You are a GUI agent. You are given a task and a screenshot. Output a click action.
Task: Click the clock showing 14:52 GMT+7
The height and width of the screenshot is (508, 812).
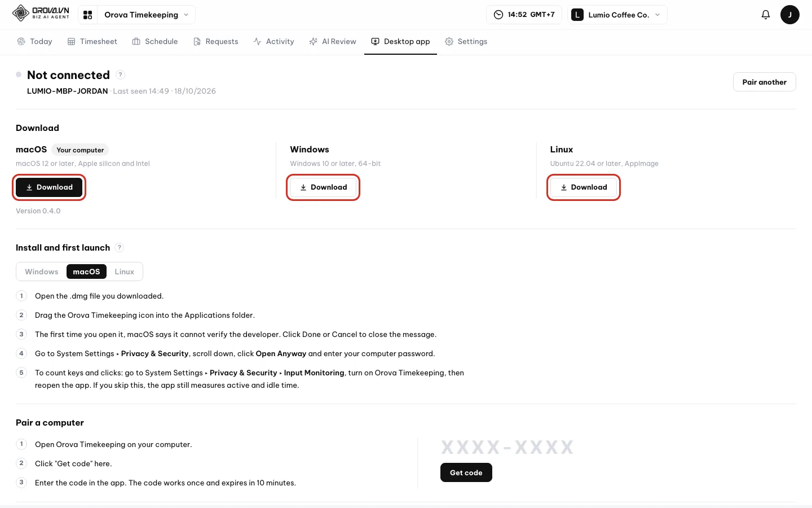point(524,15)
